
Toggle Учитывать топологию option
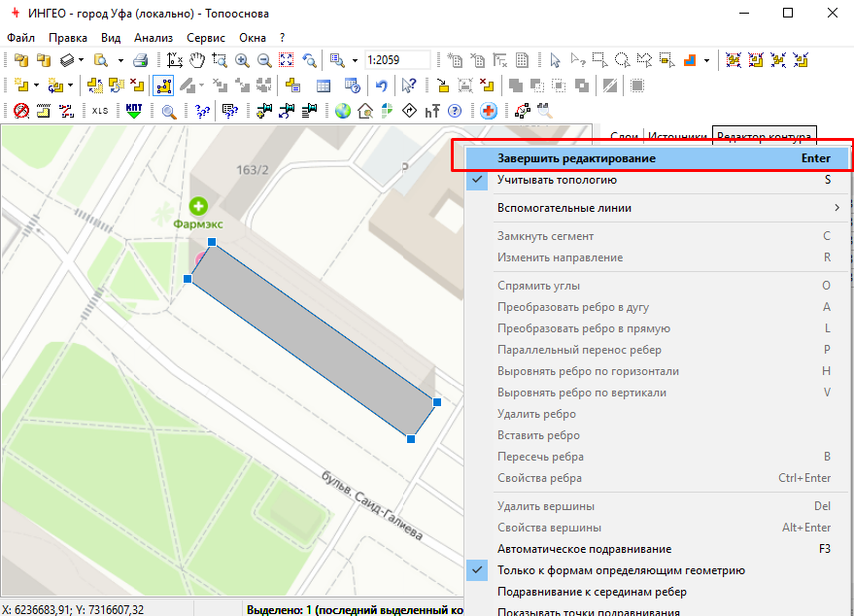click(x=657, y=180)
